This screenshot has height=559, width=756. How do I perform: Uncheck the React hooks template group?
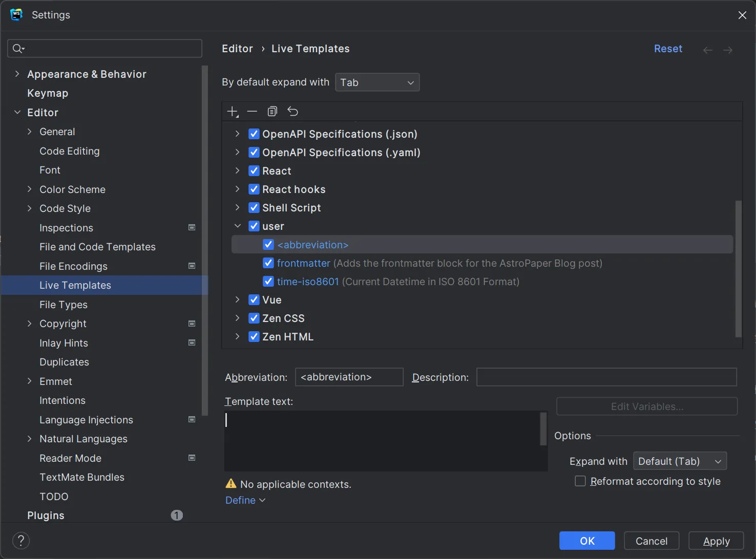tap(254, 189)
